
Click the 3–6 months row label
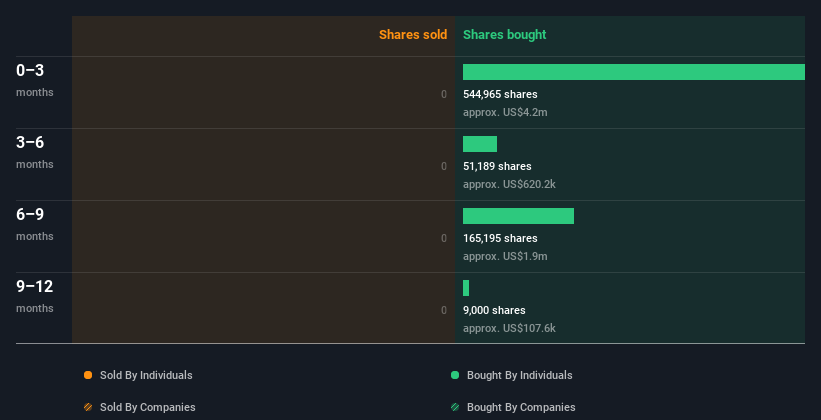[x=35, y=152]
